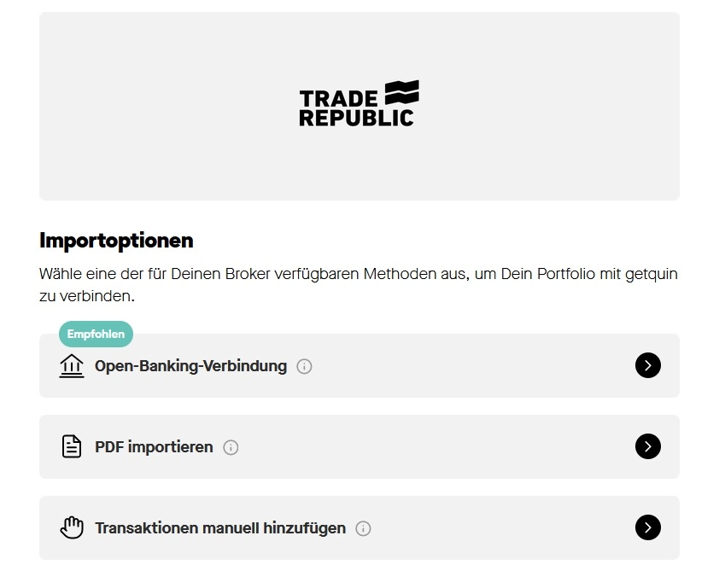Choose Transaktionen manuell hinzufügen label
725x588 pixels.
[x=220, y=528]
